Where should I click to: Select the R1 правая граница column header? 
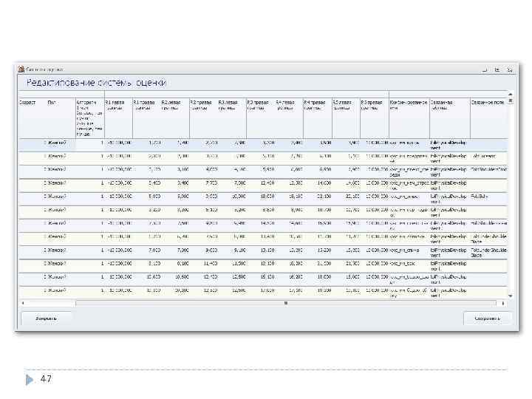146,117
